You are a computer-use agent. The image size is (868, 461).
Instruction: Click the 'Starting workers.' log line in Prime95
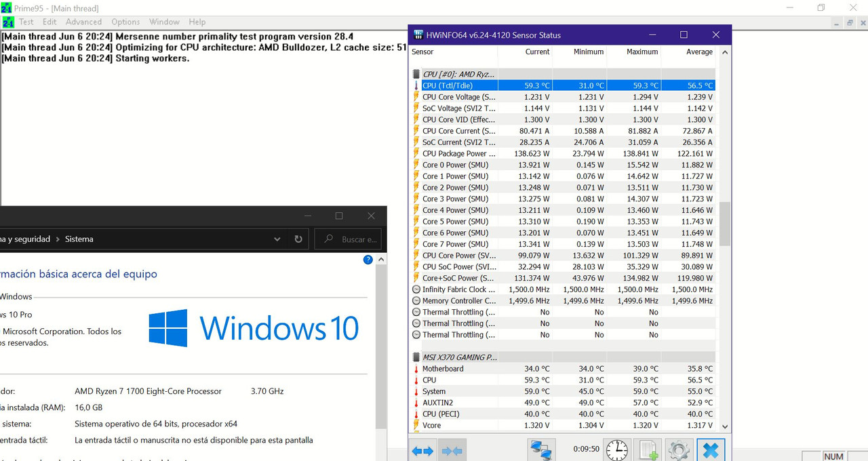pos(152,58)
